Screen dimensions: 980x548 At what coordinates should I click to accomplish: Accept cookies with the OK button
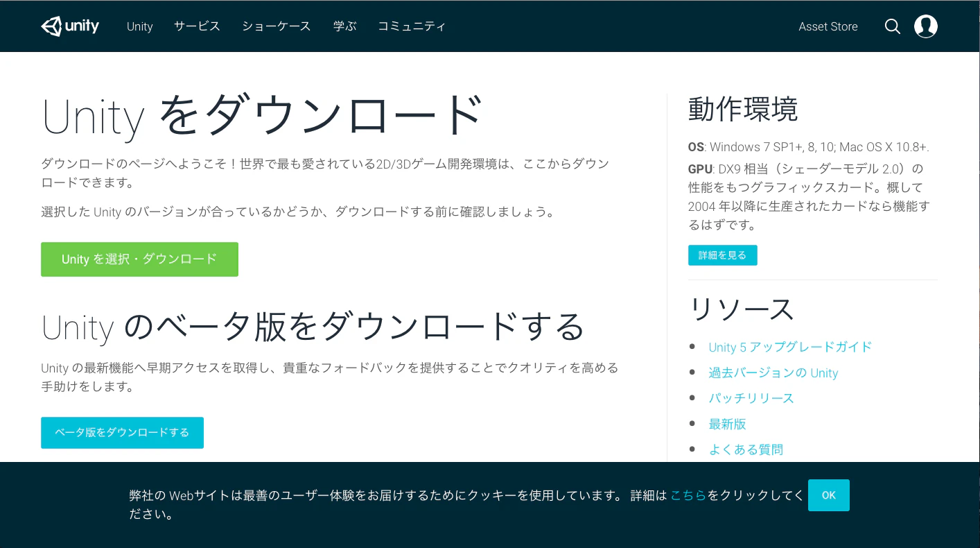point(829,495)
